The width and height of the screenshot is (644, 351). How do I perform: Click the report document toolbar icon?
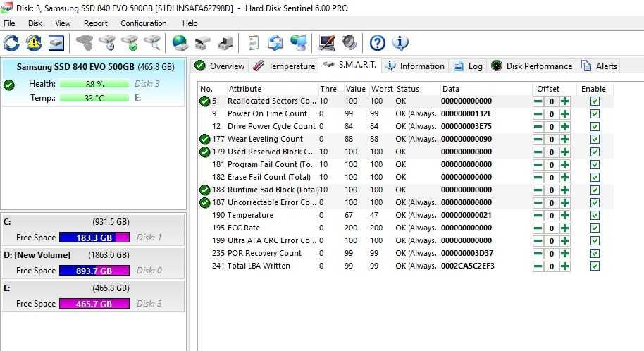click(x=254, y=43)
